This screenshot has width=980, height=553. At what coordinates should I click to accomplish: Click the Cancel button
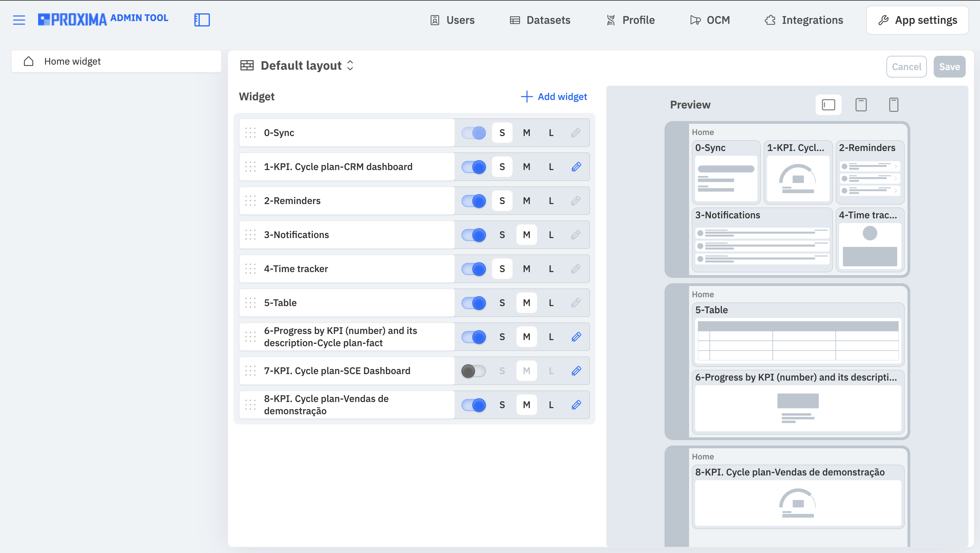[906, 67]
